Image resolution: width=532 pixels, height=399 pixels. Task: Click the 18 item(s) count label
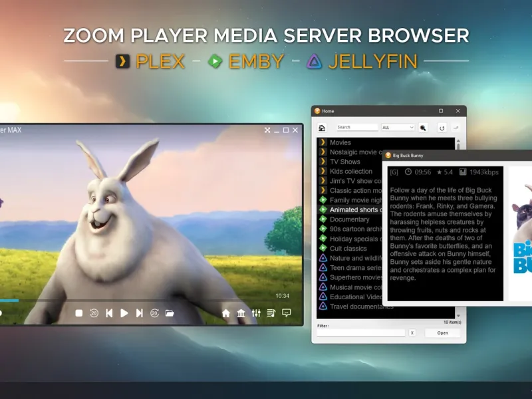click(452, 323)
